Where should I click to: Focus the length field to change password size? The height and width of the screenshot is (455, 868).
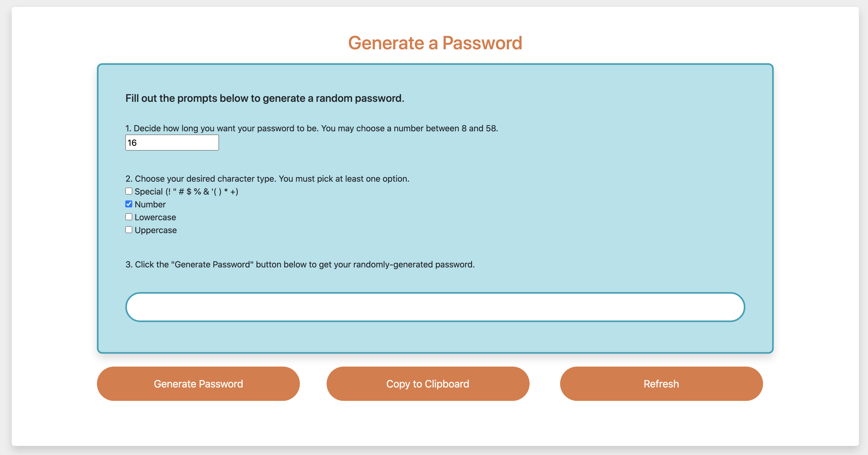tap(172, 142)
